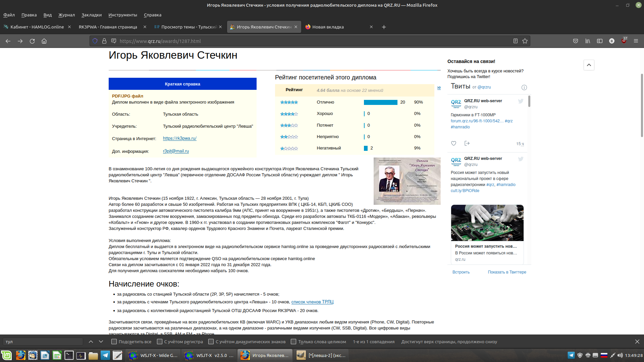The height and width of the screenshot is (362, 644).
Task: Save the page to Pocket
Action: [576, 41]
